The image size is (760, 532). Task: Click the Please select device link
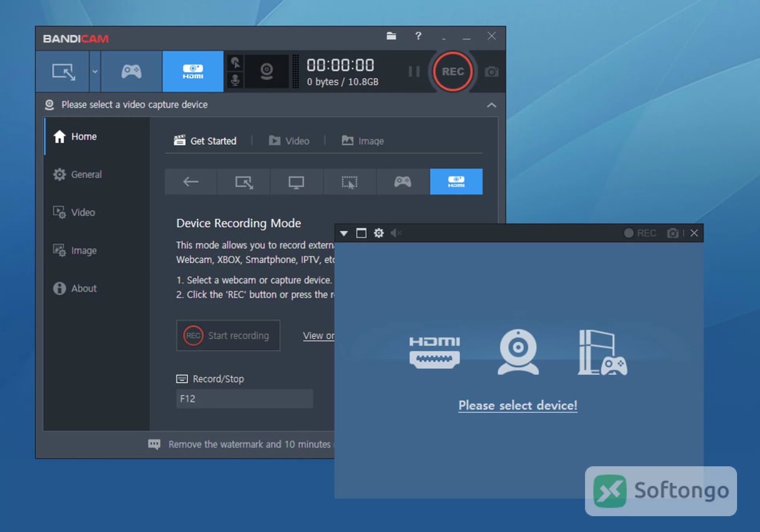(x=518, y=405)
